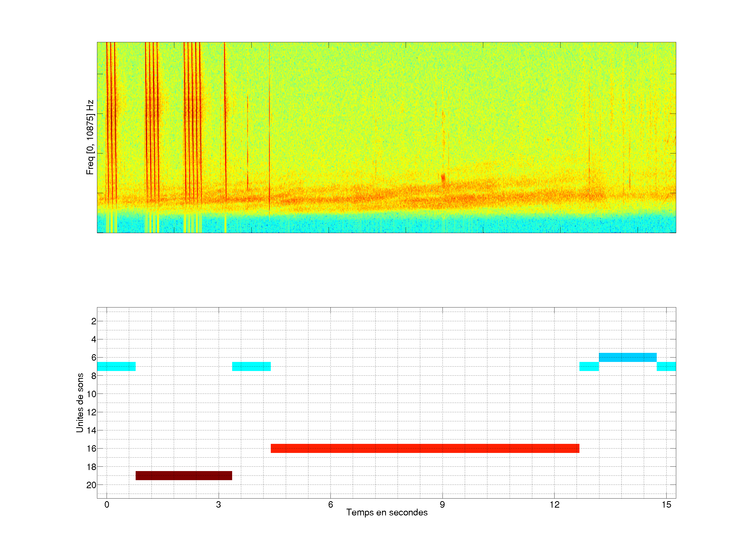Click the x-axis tick label 9
The image size is (747, 560).
442,505
